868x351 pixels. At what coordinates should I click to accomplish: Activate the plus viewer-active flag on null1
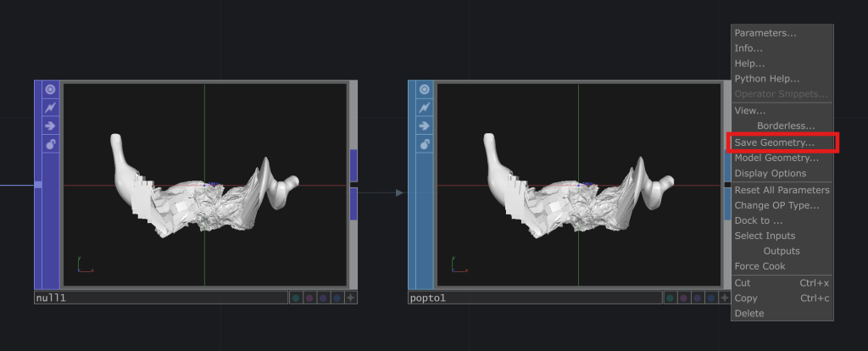350,298
